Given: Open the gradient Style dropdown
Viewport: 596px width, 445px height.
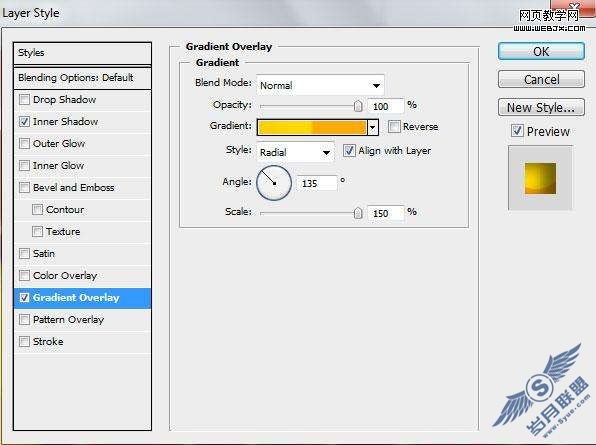Looking at the screenshot, I should (x=295, y=152).
